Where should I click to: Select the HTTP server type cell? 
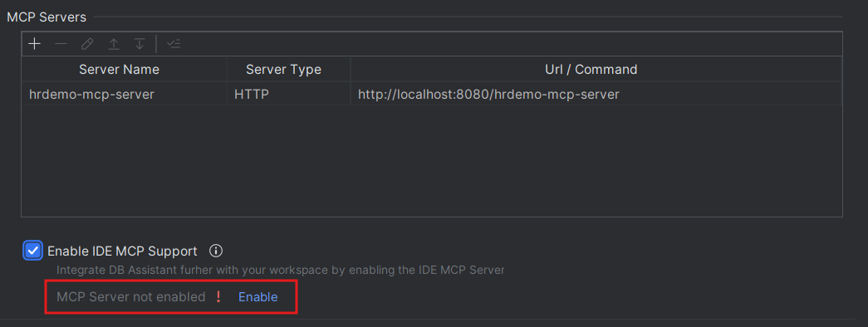click(x=288, y=95)
